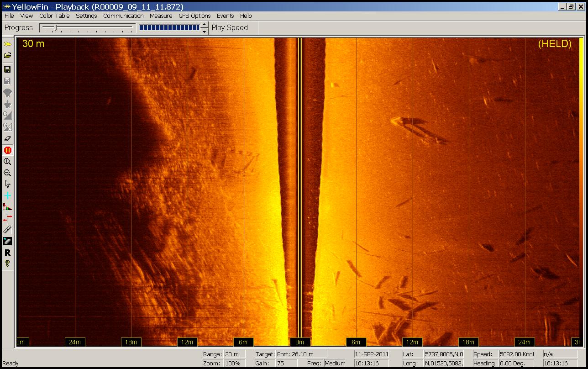Click the zoom in magnifier icon
The width and height of the screenshot is (588, 369).
tap(7, 162)
